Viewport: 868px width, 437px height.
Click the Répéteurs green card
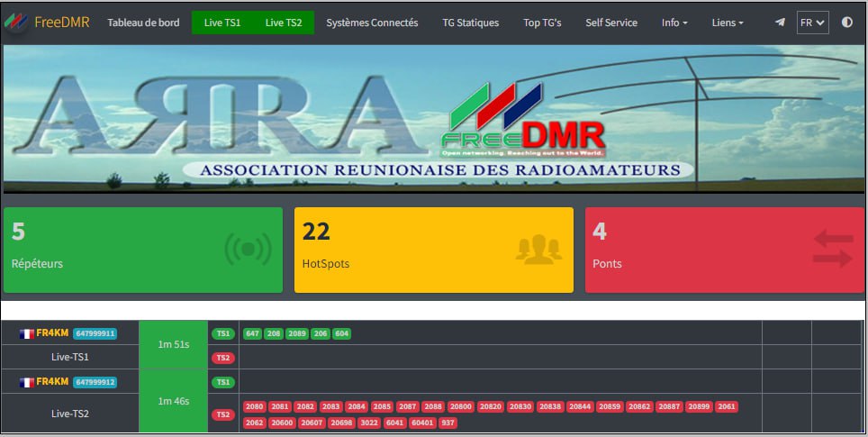pos(143,250)
